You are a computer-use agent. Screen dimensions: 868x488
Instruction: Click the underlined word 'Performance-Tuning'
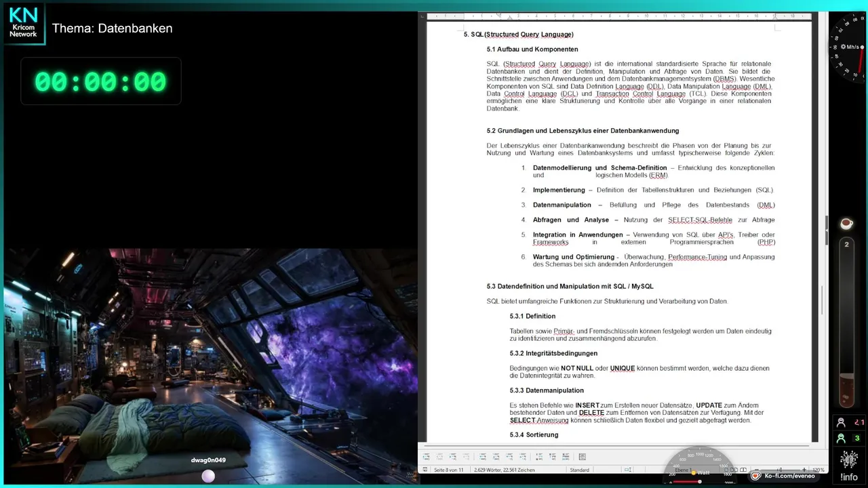pos(698,257)
